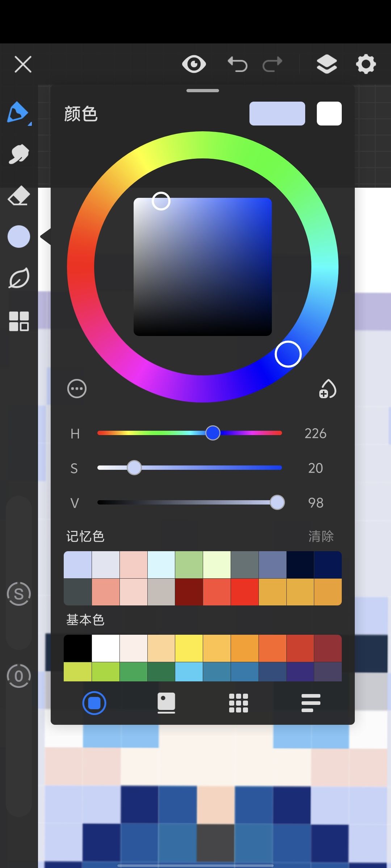This screenshot has width=391, height=868.
Task: Click the V value 98
Action: click(x=316, y=503)
